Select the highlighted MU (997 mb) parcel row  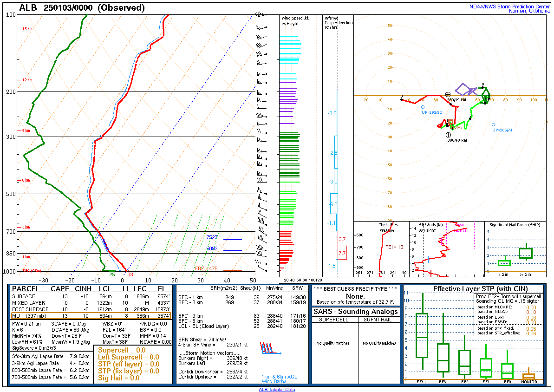tap(91, 316)
